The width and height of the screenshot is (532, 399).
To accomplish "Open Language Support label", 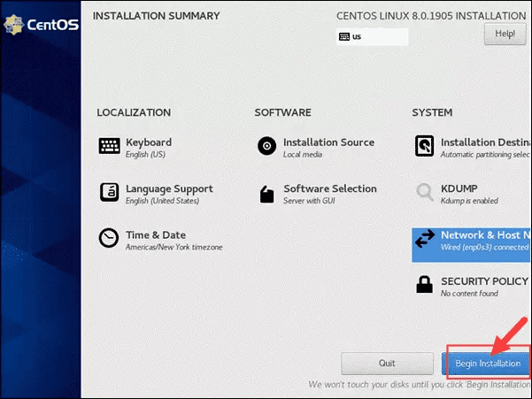I will (169, 188).
